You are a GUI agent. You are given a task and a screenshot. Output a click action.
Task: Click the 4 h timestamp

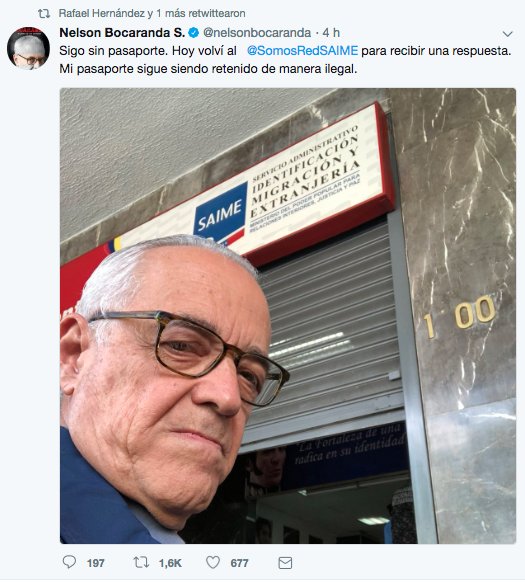331,33
